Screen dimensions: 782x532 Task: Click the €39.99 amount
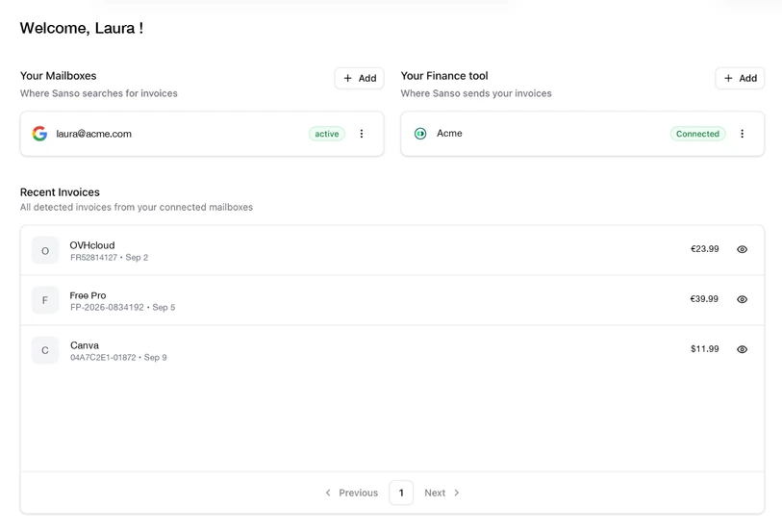[704, 298]
